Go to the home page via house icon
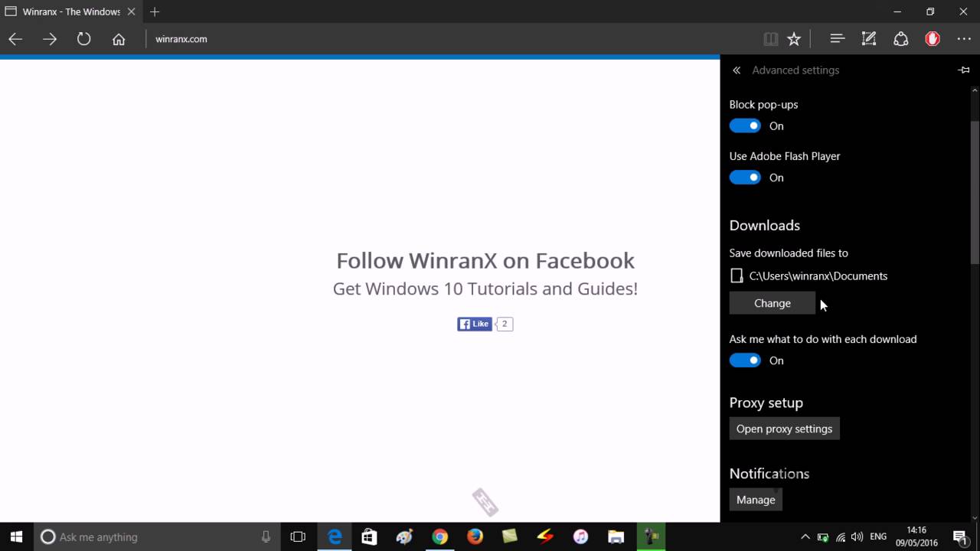 pyautogui.click(x=119, y=39)
